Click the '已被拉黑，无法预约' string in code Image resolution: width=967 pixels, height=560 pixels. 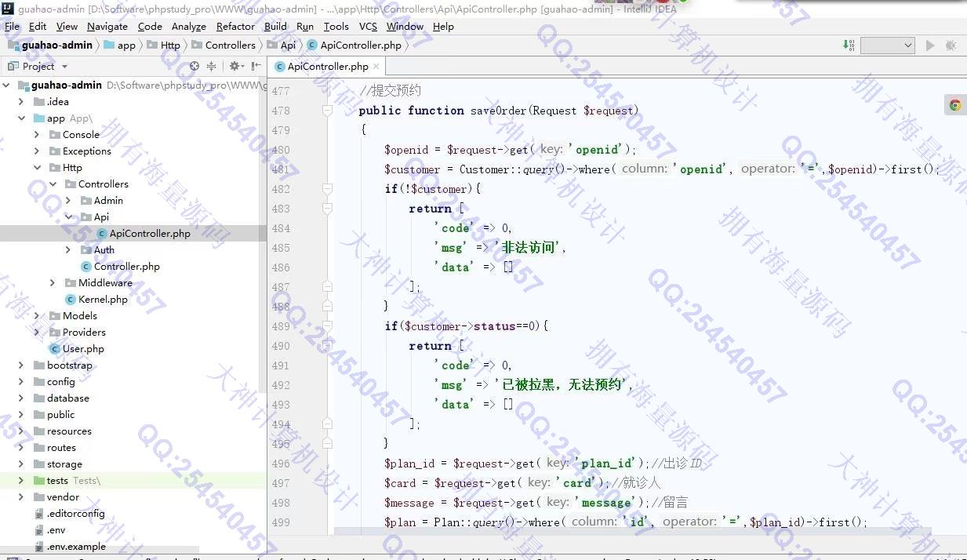(x=562, y=385)
